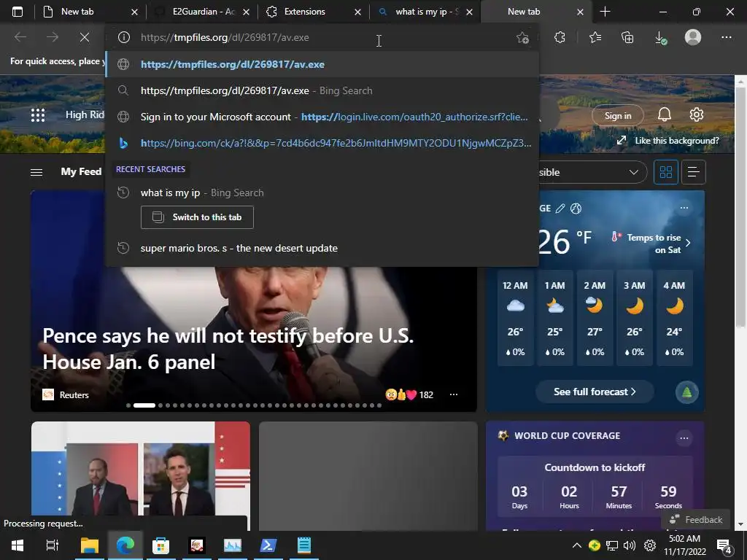Switch to E2Guardian tab
The image size is (747, 560).
(203, 12)
